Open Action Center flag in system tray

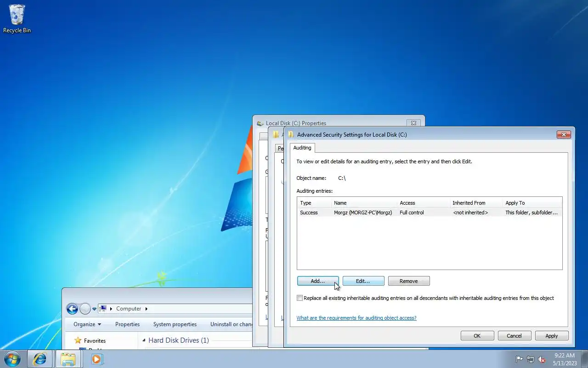click(x=519, y=359)
